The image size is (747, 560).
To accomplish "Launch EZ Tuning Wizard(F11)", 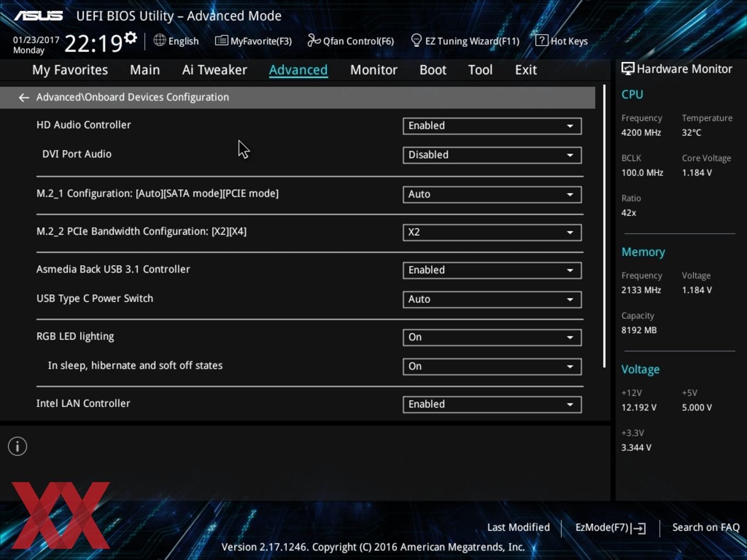I will click(x=465, y=41).
